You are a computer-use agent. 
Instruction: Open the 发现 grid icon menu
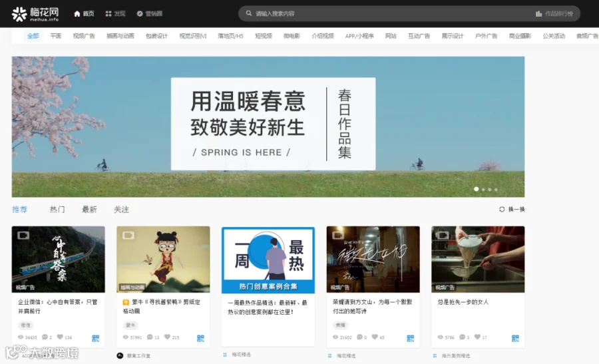click(108, 14)
